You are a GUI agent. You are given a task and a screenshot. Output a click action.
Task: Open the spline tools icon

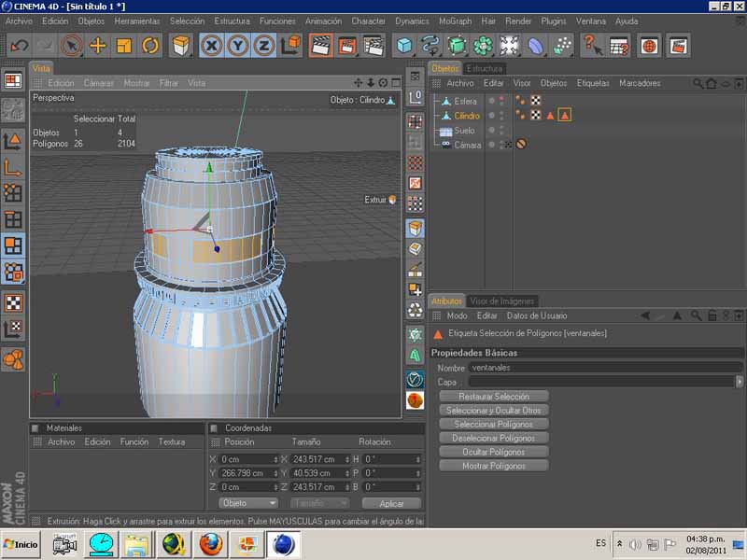coord(430,46)
